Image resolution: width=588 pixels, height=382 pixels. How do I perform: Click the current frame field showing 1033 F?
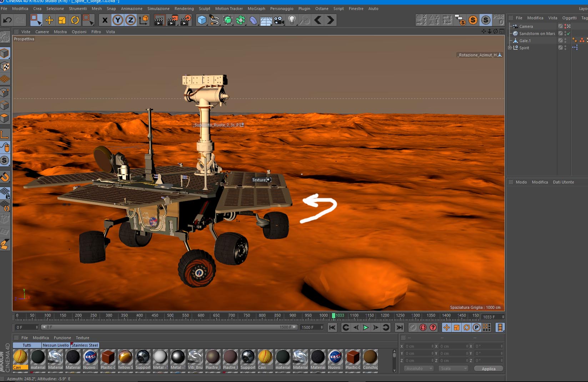pos(493,317)
